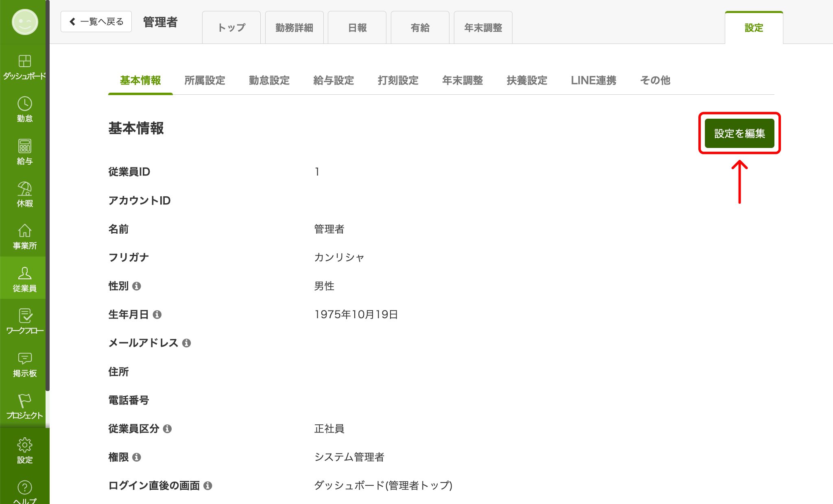This screenshot has height=504, width=833.
Task: Switch to the 日報 tab
Action: (357, 28)
